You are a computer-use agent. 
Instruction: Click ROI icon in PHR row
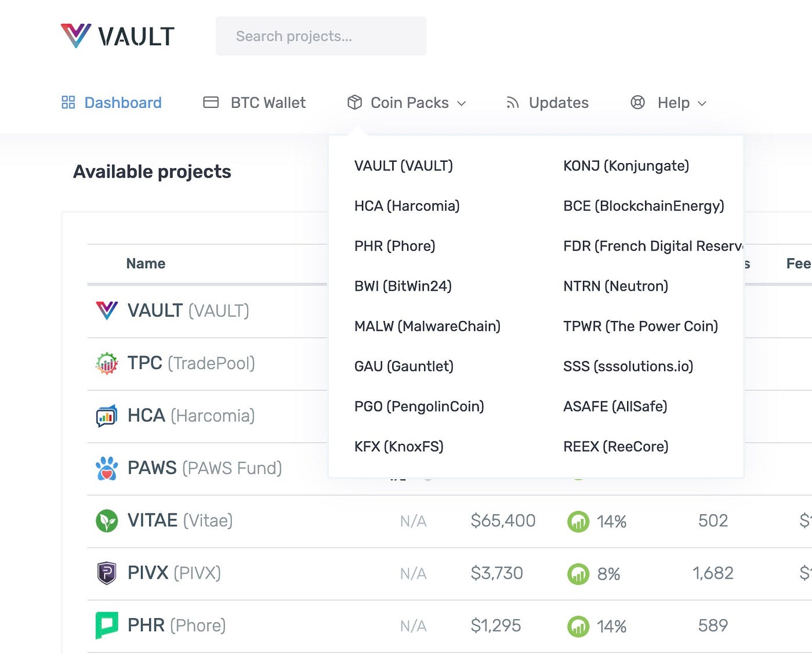(578, 627)
